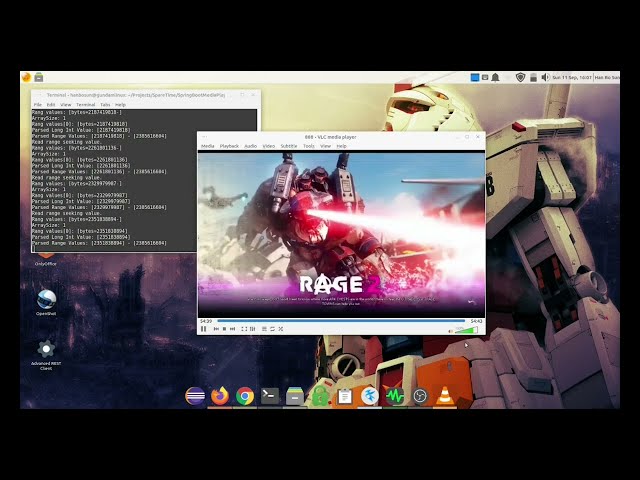The height and width of the screenshot is (480, 640).
Task: Open VLC Video menu
Action: coord(269,146)
